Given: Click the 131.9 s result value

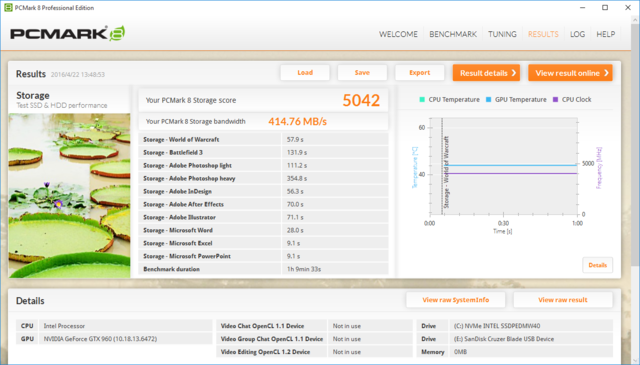Looking at the screenshot, I should coord(297,153).
